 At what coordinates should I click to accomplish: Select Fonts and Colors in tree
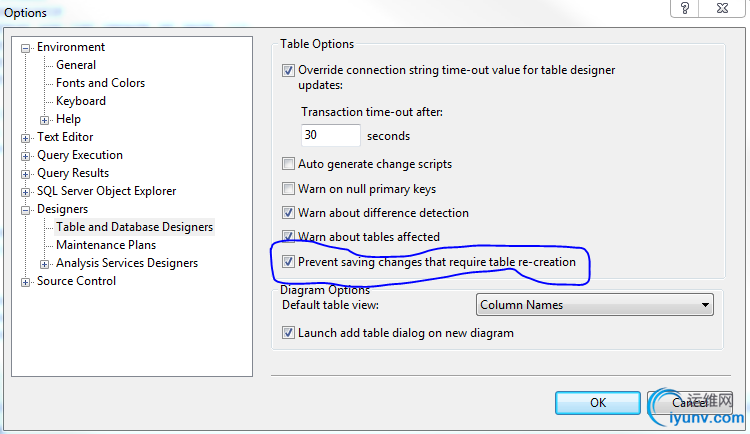pyautogui.click(x=100, y=83)
